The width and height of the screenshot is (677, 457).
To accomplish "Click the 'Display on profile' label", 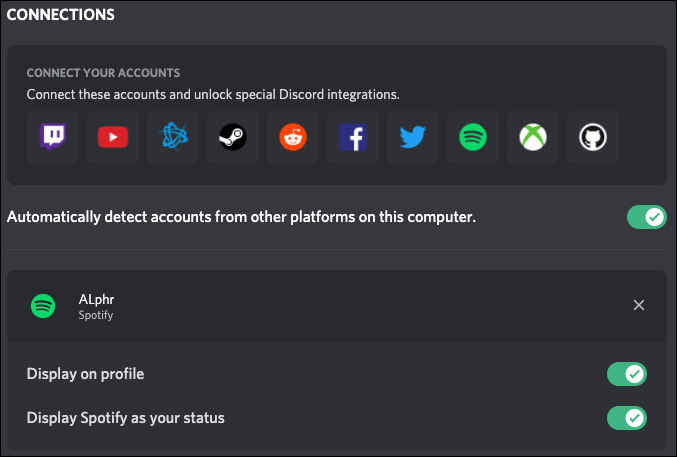I will pyautogui.click(x=85, y=374).
